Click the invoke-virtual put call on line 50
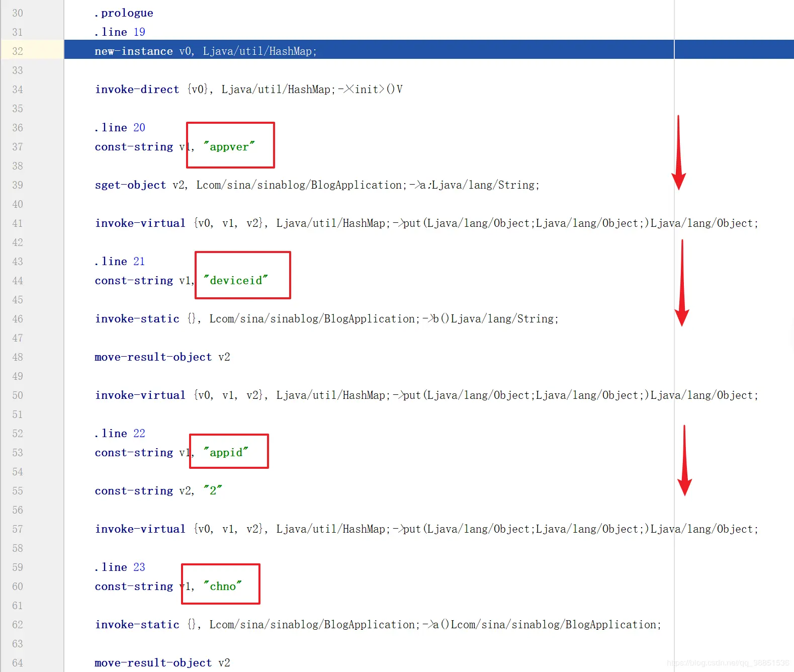Image resolution: width=794 pixels, height=672 pixels. [426, 395]
